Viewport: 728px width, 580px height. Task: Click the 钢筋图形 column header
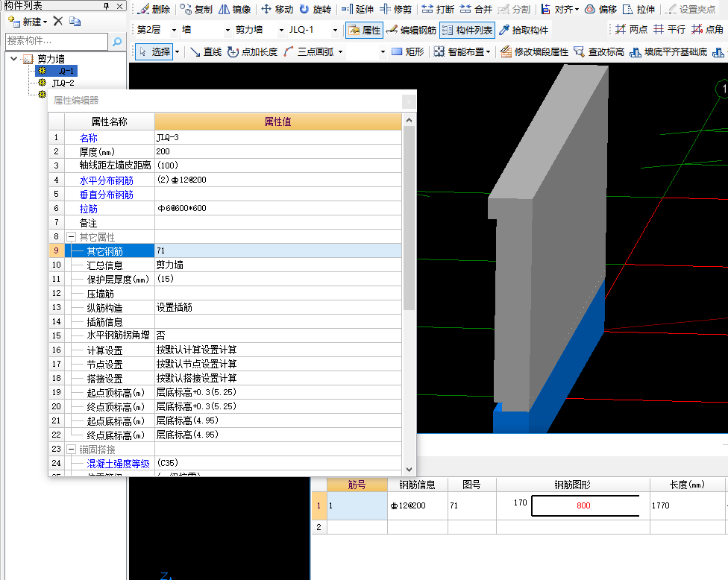click(x=572, y=485)
